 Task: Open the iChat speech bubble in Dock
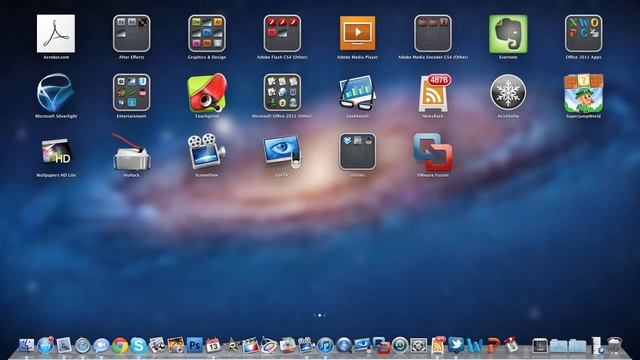point(101,346)
